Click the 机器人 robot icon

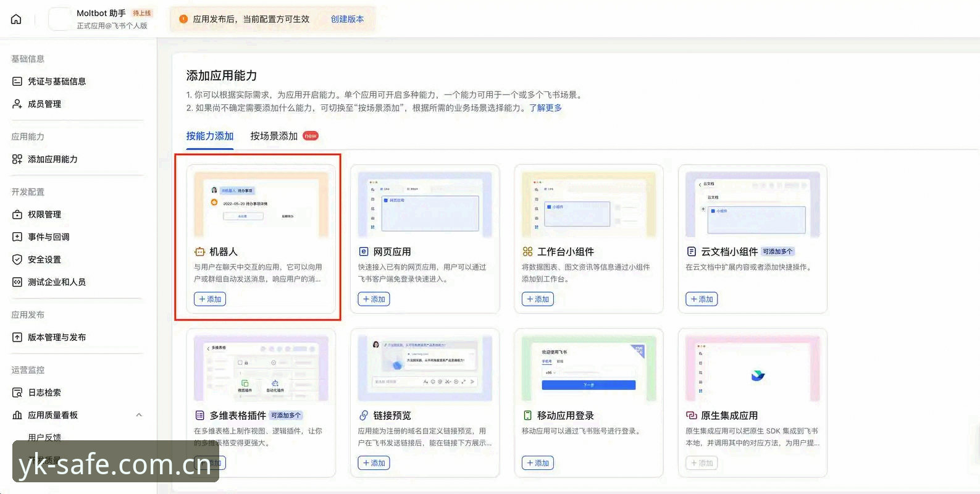199,252
